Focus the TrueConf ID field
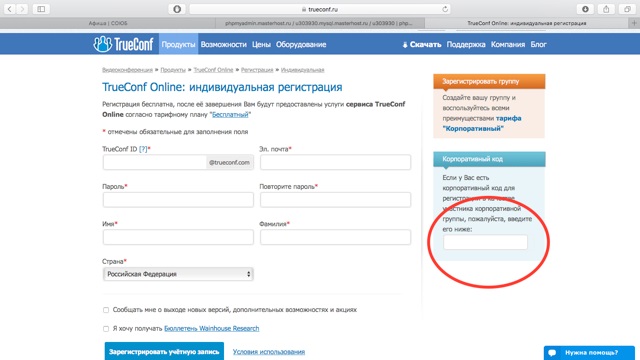The width and height of the screenshot is (640, 360). pos(155,162)
